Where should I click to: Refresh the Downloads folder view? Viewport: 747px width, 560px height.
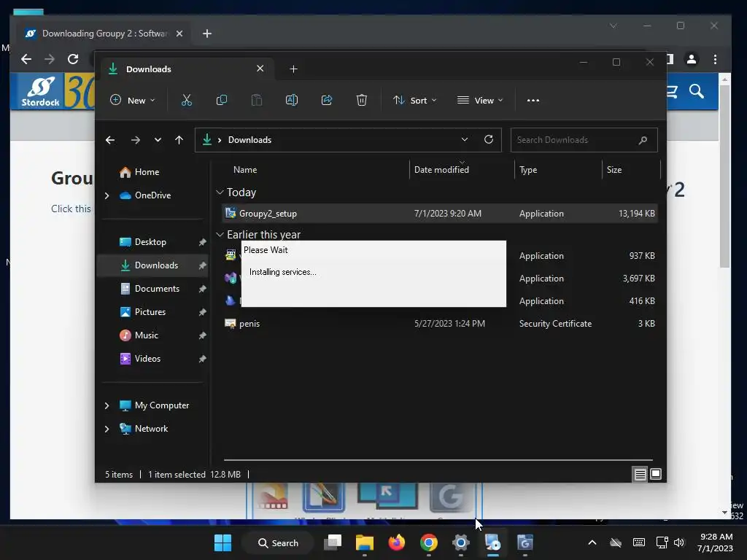(x=488, y=139)
